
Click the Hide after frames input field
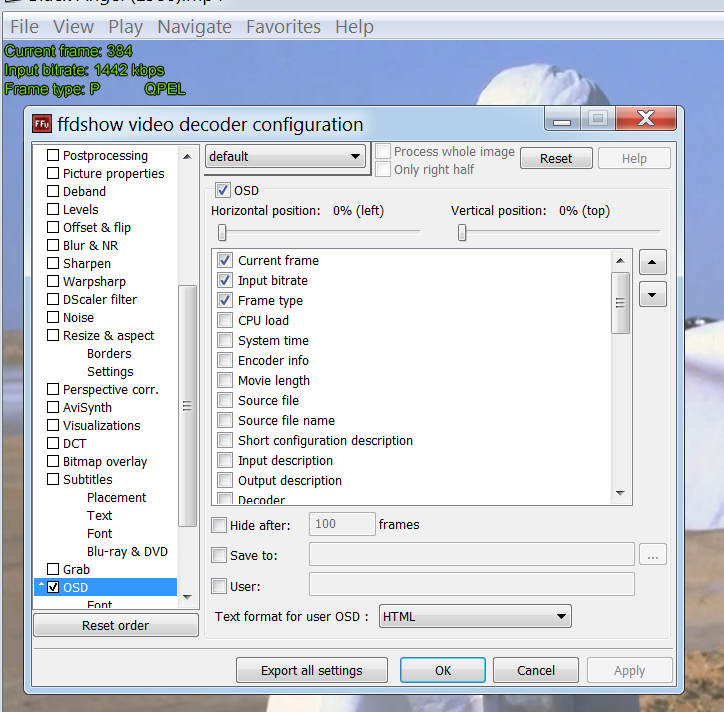(342, 524)
